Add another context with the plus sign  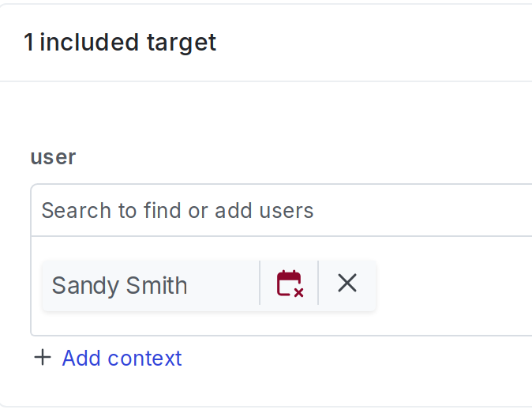tap(43, 358)
